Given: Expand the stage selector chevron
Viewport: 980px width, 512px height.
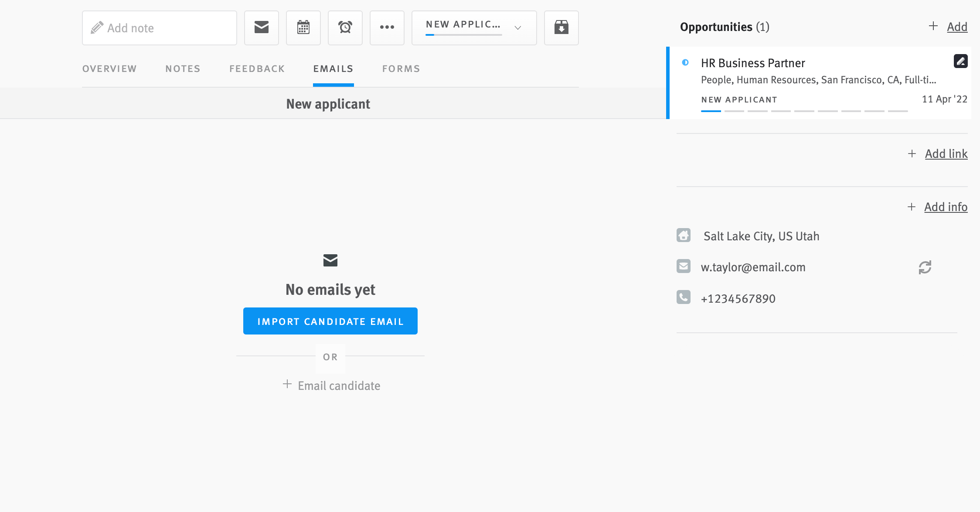Looking at the screenshot, I should click(517, 28).
